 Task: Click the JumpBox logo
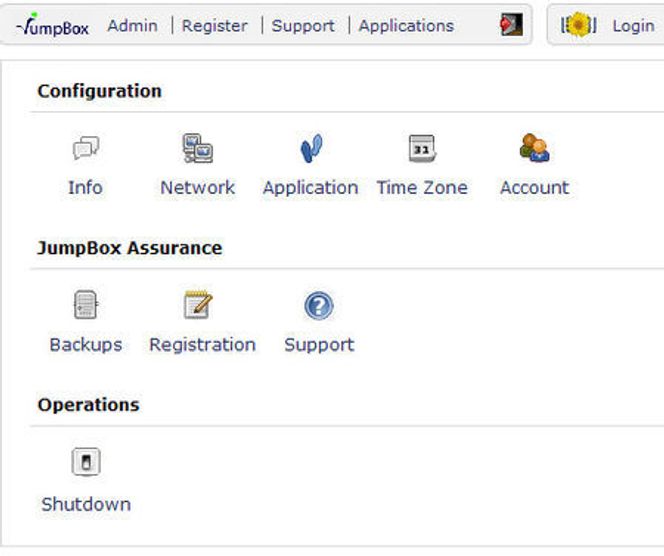point(53,25)
